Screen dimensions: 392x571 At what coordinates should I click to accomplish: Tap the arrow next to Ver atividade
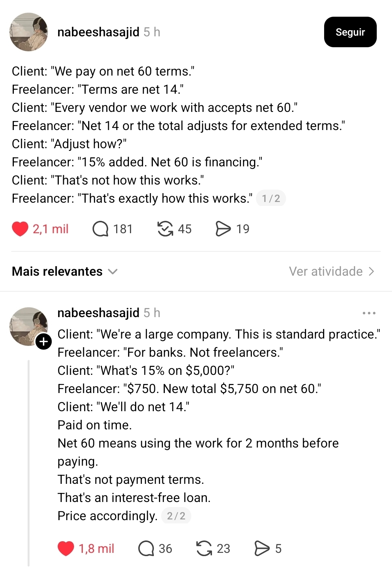click(x=371, y=271)
